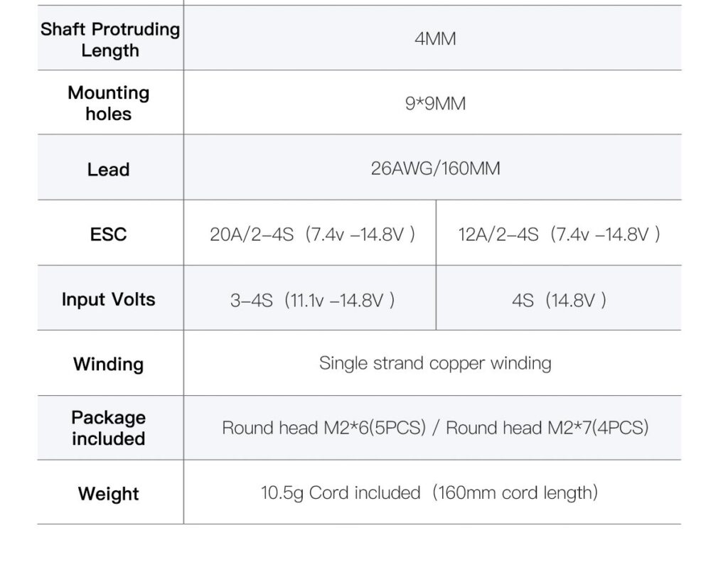Click the Winding row label
Image resolution: width=728 pixels, height=577 pixels.
109,364
